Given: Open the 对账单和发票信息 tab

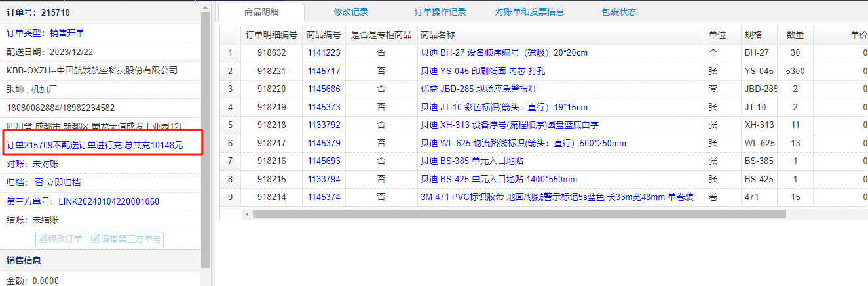Looking at the screenshot, I should (x=530, y=12).
